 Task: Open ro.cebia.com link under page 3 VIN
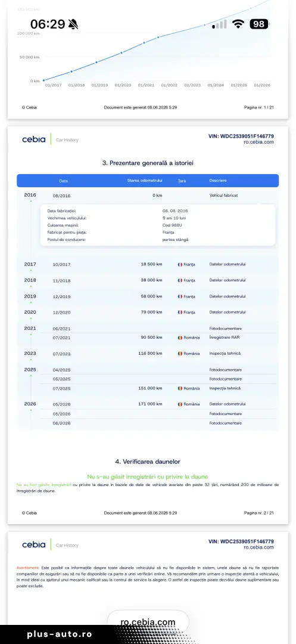tap(258, 547)
